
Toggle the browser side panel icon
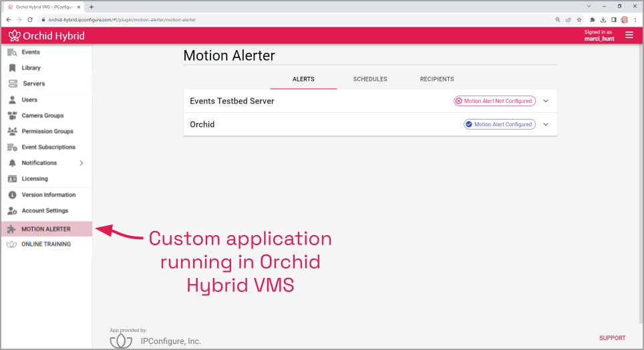(x=614, y=20)
